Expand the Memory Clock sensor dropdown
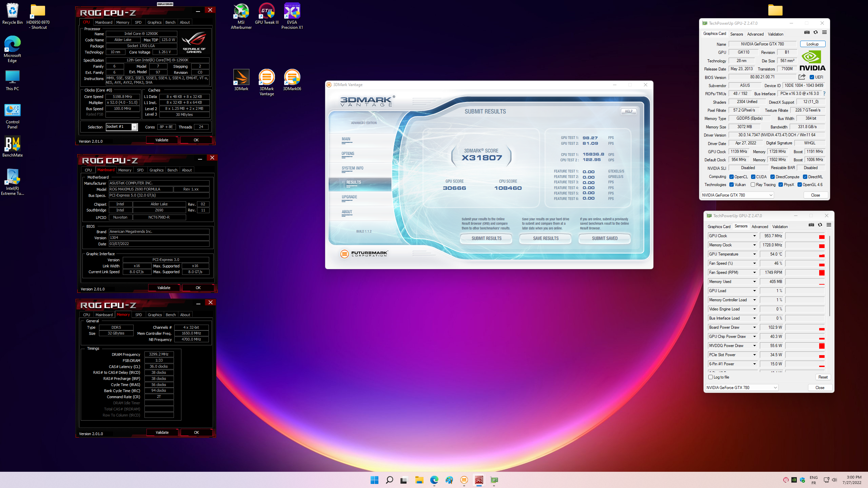 pyautogui.click(x=754, y=245)
